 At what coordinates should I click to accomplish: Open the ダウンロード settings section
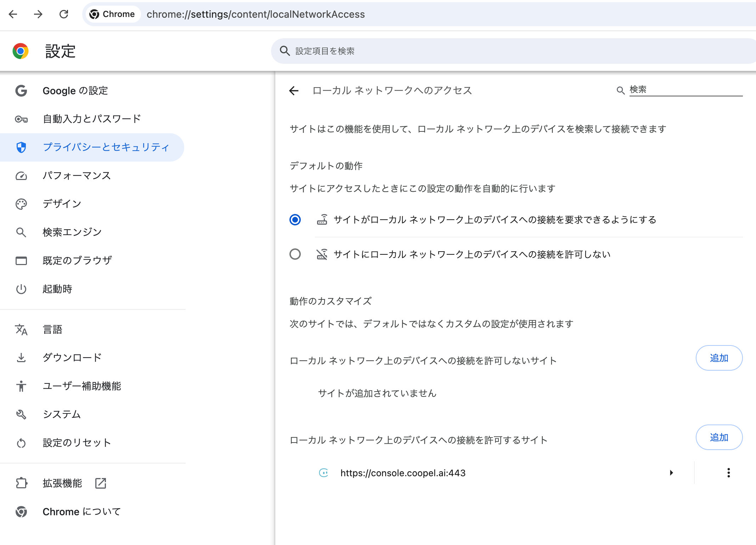point(72,358)
